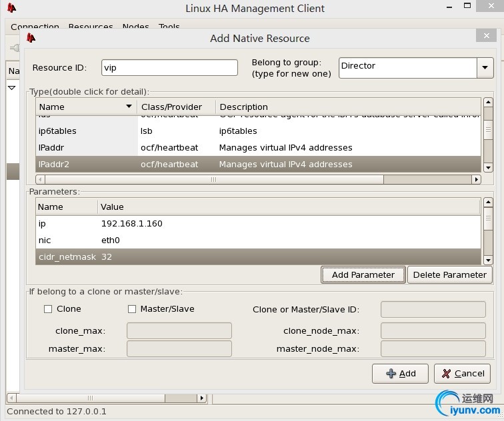The image size is (504, 421).
Task: Click main window bottom scrollbar thumb
Action: point(91,398)
